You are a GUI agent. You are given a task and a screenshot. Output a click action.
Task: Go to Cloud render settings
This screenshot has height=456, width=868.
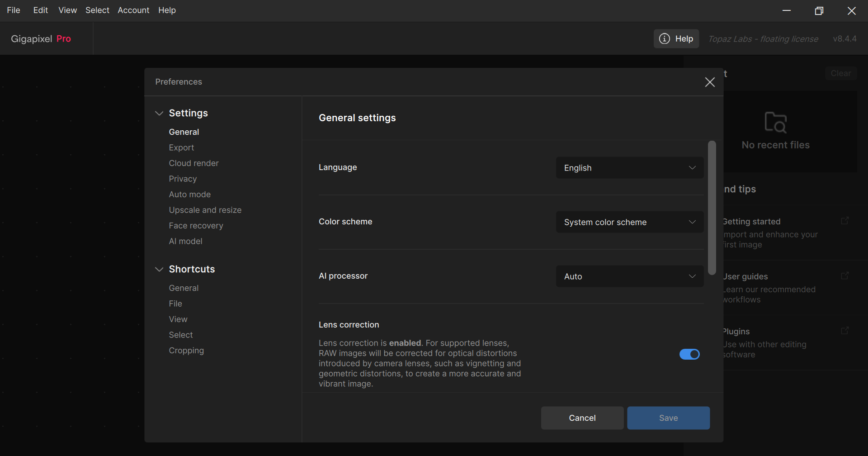(x=193, y=163)
